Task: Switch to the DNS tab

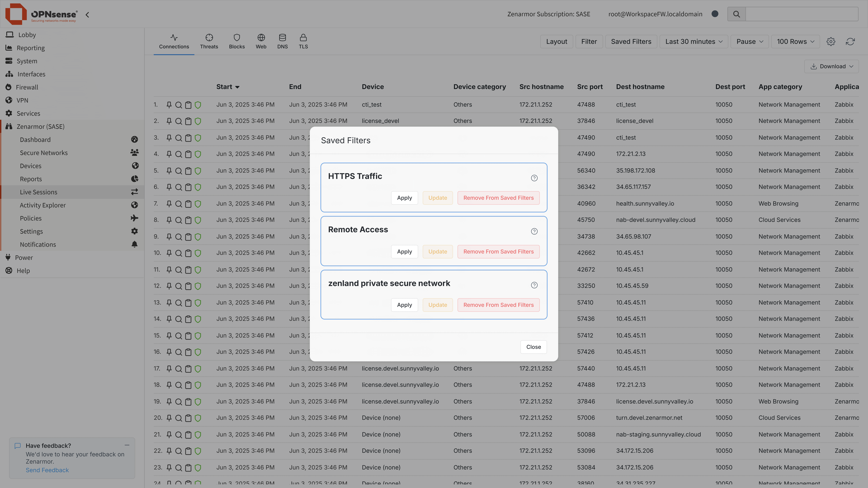Action: 282,42
